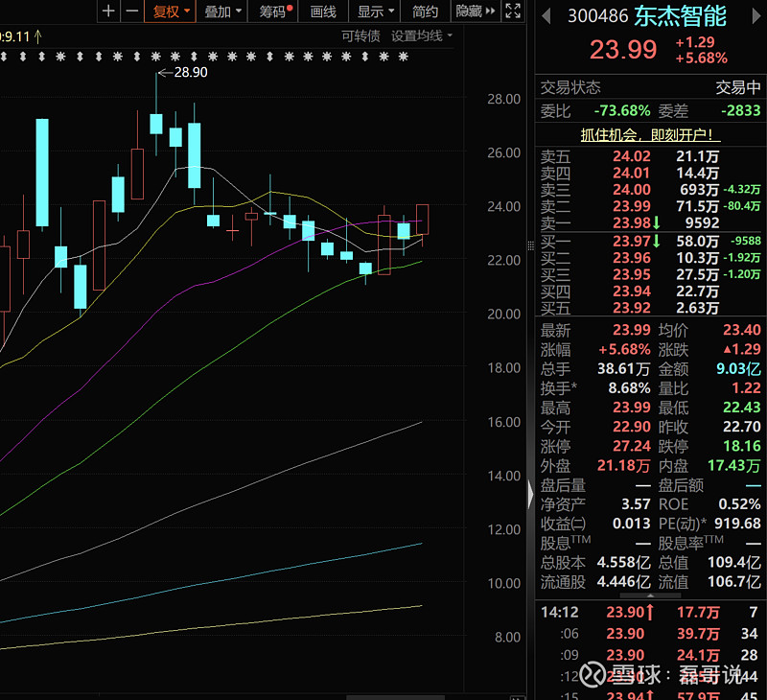Screen dimensions: 767x700
Task: Expand 设置均线 moving average settings
Action: coord(421,35)
